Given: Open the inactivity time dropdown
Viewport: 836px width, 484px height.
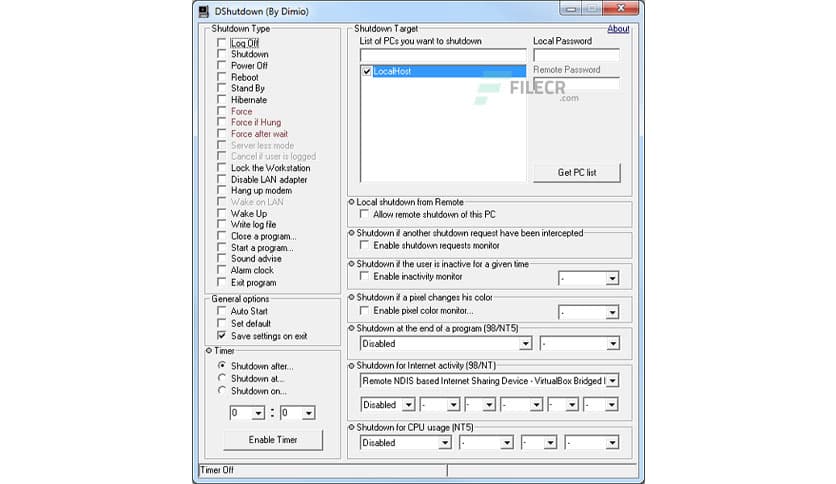Looking at the screenshot, I should tap(612, 278).
